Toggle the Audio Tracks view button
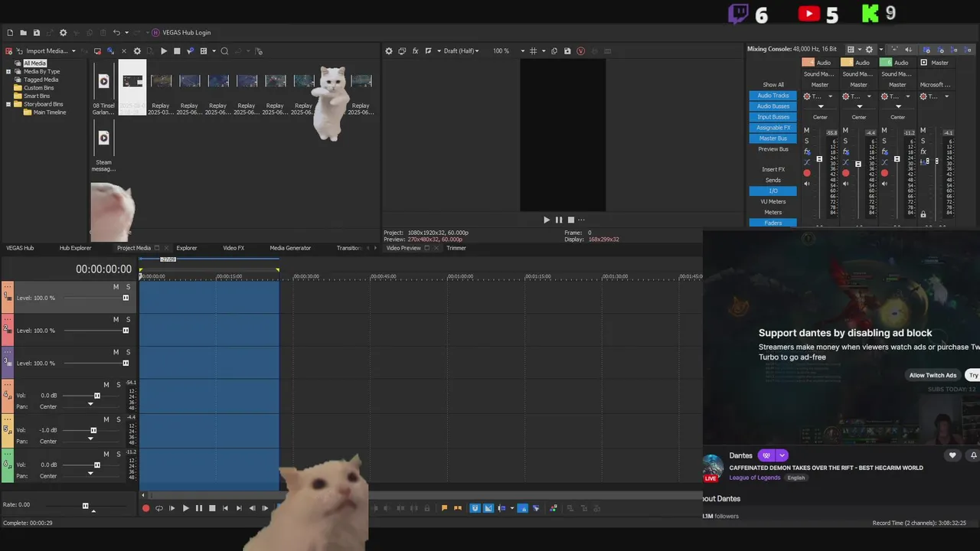This screenshot has width=980, height=551. click(773, 96)
